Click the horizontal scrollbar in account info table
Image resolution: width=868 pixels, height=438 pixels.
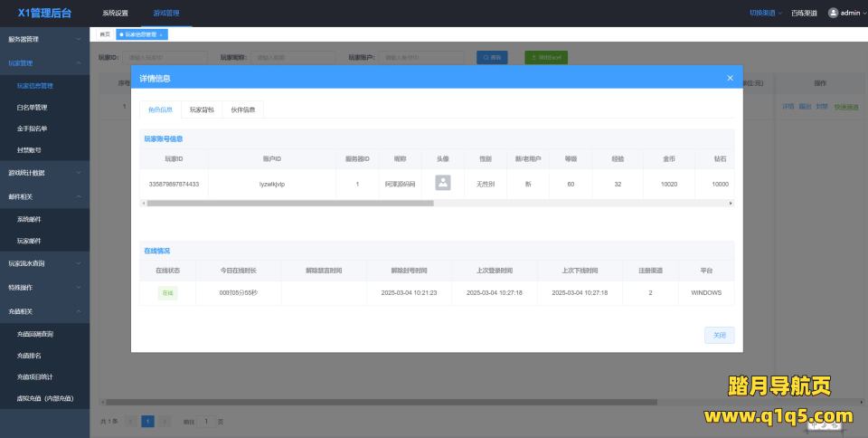(x=289, y=204)
